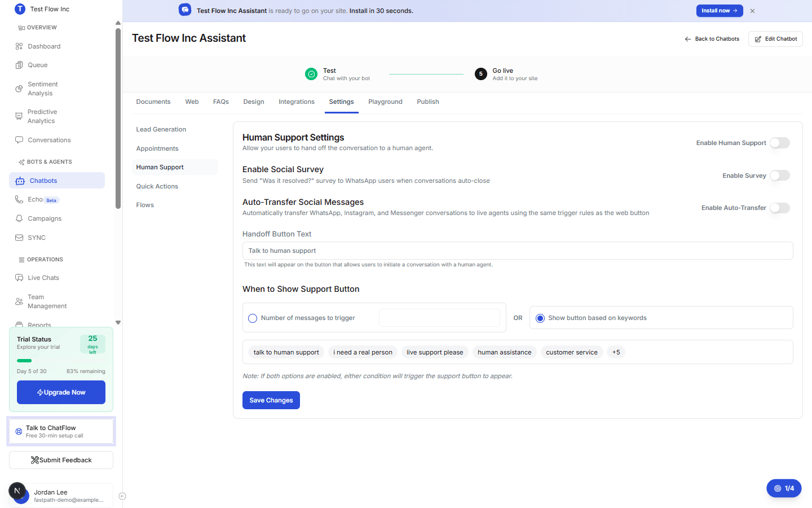
Task: Click the trial progress bar
Action: [61, 361]
